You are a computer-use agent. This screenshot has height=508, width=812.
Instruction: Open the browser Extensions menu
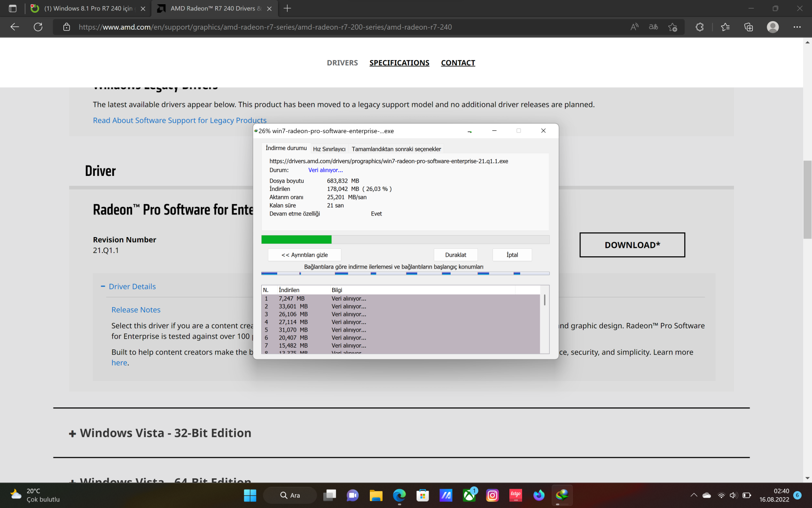click(699, 27)
